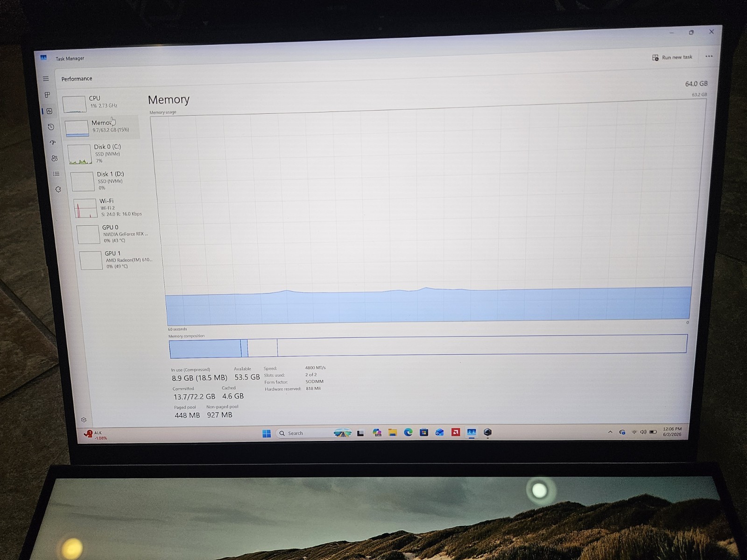Viewport: 747px width, 560px height.
Task: Click the Slots used 2 of 2 value
Action: [x=311, y=375]
